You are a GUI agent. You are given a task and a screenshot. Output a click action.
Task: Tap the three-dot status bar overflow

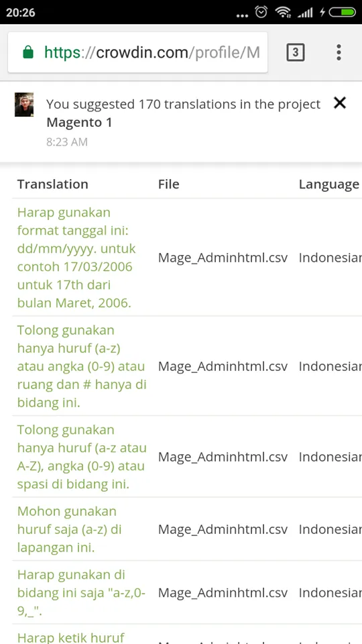coord(243,16)
